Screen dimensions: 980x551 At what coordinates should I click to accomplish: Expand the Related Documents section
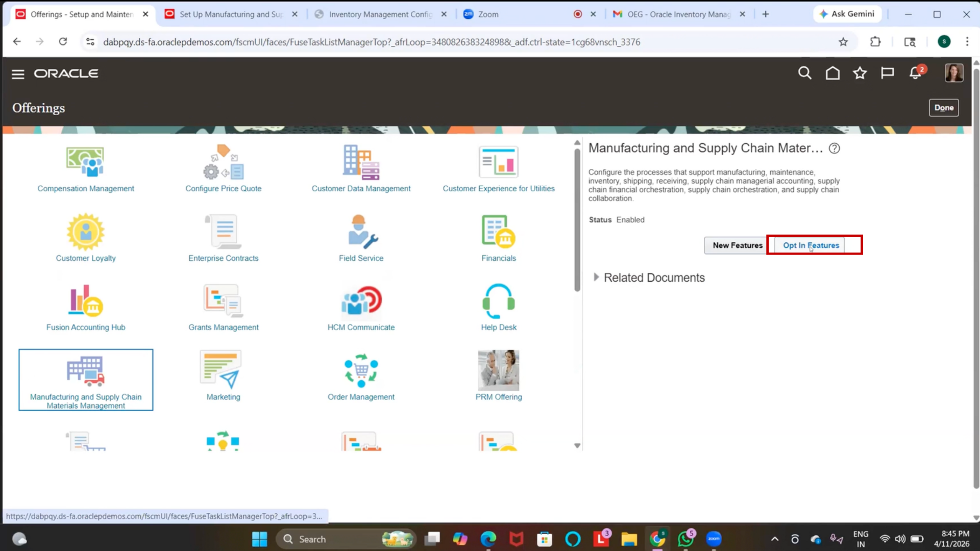pyautogui.click(x=596, y=277)
